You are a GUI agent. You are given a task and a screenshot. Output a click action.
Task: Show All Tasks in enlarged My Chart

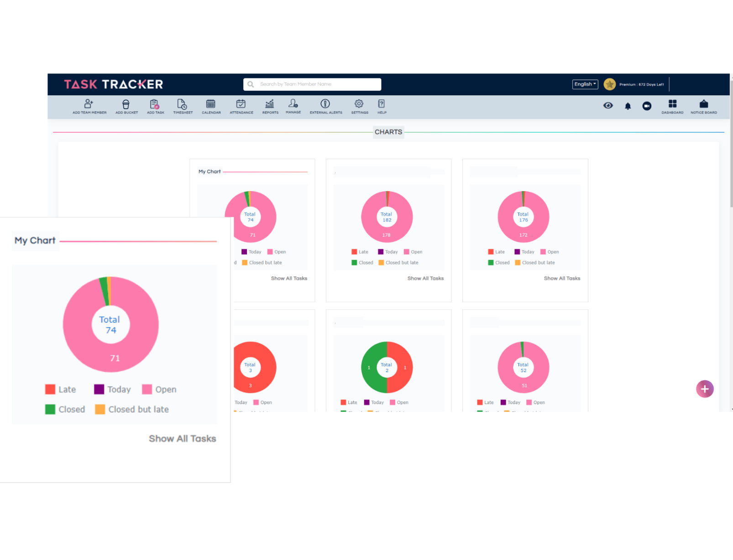(183, 439)
